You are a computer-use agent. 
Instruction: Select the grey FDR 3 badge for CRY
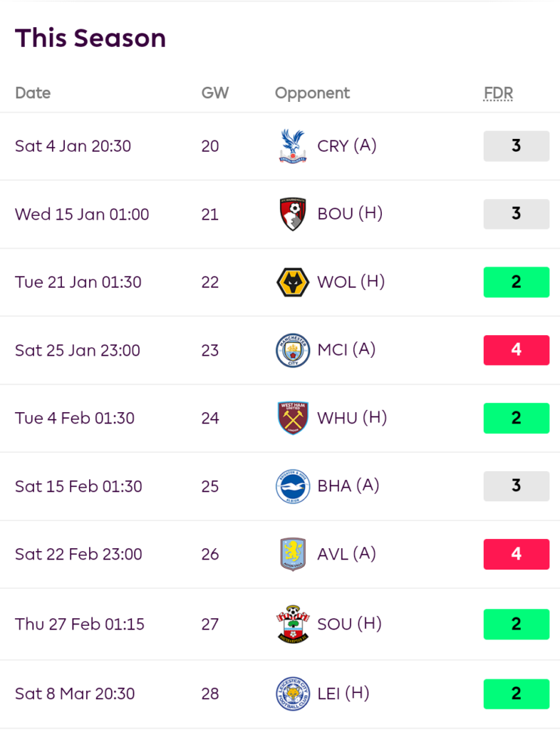517,146
